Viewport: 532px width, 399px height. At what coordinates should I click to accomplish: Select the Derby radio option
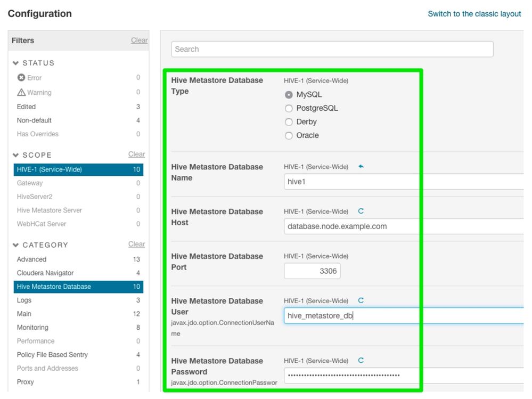(x=289, y=122)
